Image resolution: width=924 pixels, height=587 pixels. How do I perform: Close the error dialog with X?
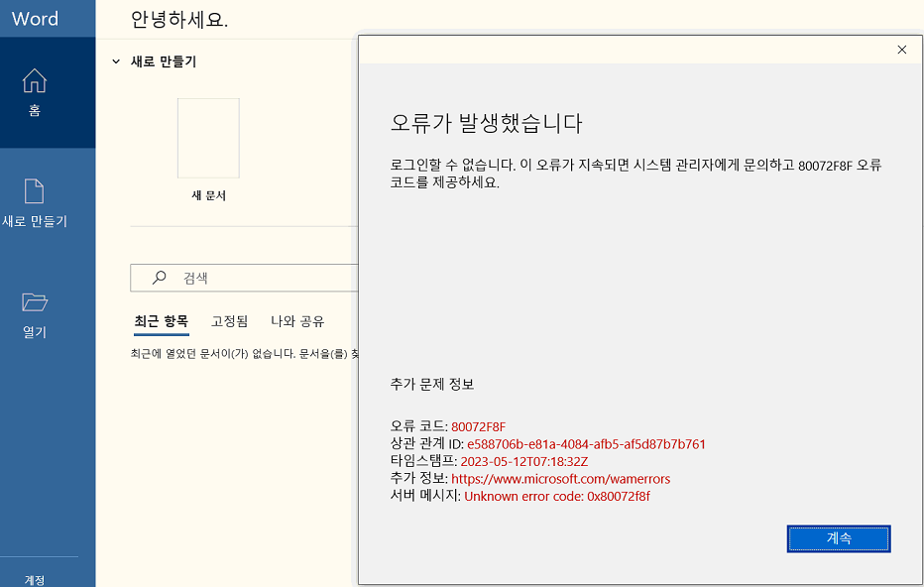point(901,50)
